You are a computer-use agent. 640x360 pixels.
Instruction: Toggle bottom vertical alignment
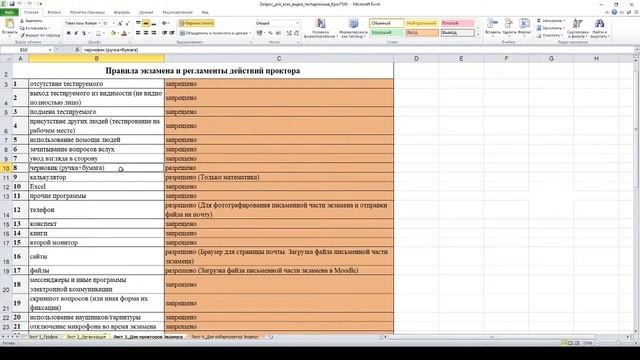point(153,23)
